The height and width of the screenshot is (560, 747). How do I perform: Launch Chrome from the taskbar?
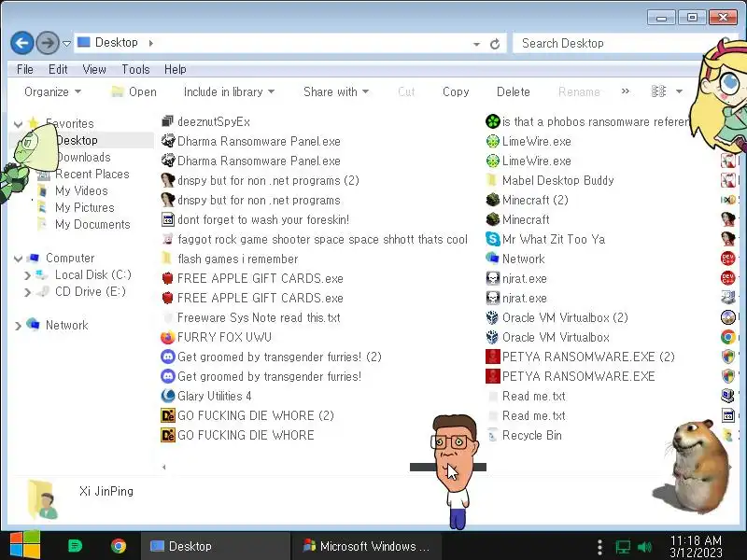click(x=119, y=546)
